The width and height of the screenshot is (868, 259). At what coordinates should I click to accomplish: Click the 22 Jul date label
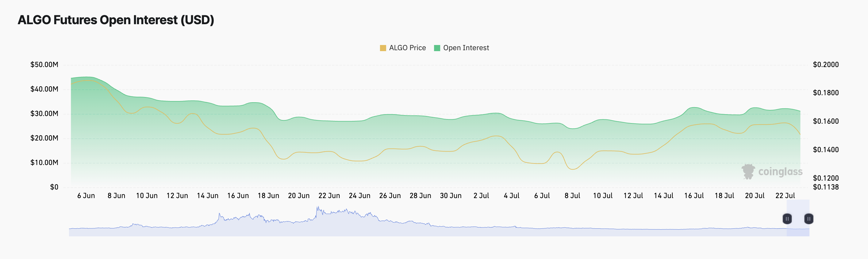point(785,196)
